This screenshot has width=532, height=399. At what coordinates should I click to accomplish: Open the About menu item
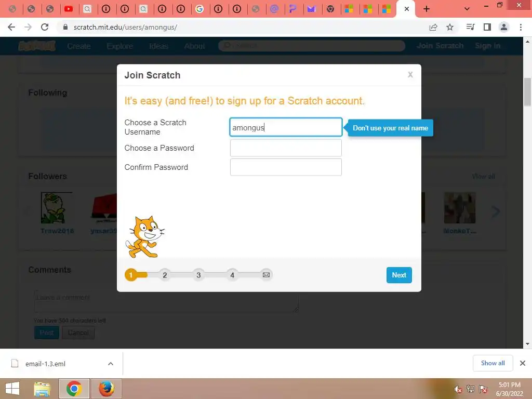194,46
